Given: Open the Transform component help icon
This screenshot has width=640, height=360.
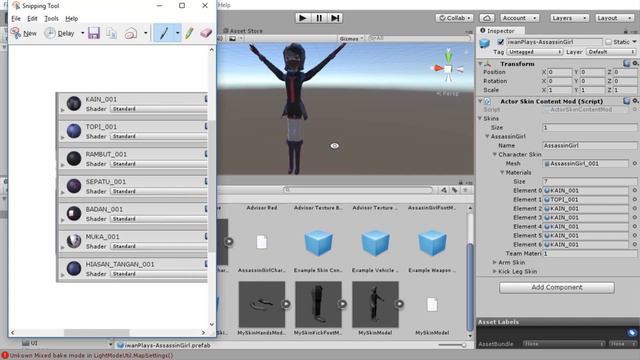Looking at the screenshot, I should click(x=627, y=63).
